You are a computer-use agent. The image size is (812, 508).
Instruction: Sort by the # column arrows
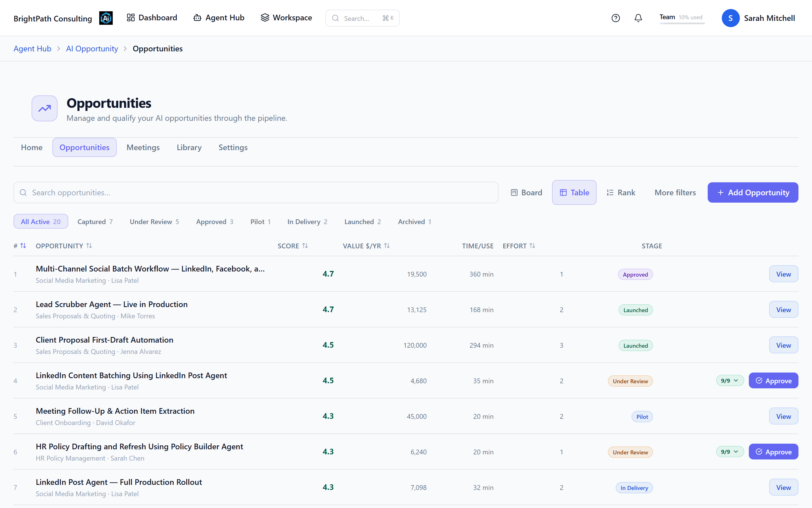pyautogui.click(x=23, y=246)
